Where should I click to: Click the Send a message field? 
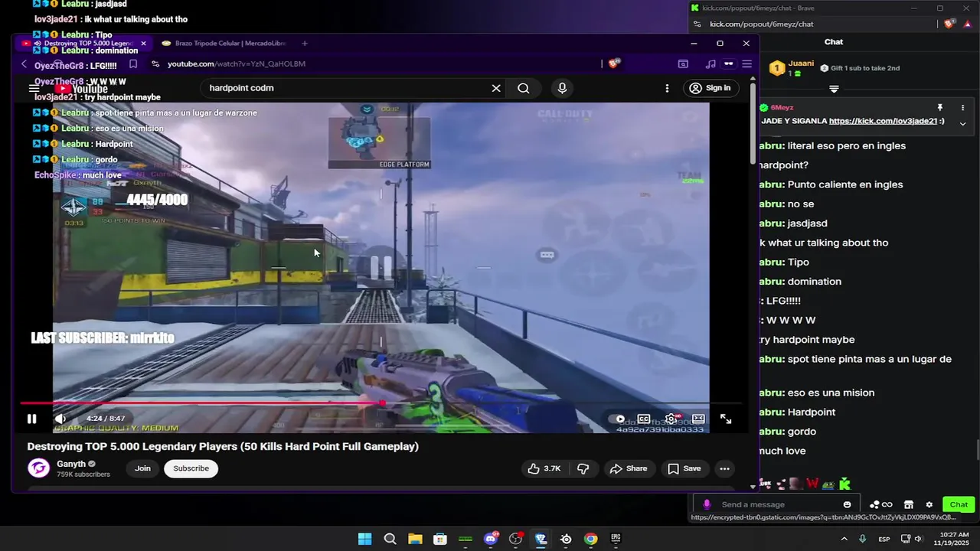(x=777, y=504)
